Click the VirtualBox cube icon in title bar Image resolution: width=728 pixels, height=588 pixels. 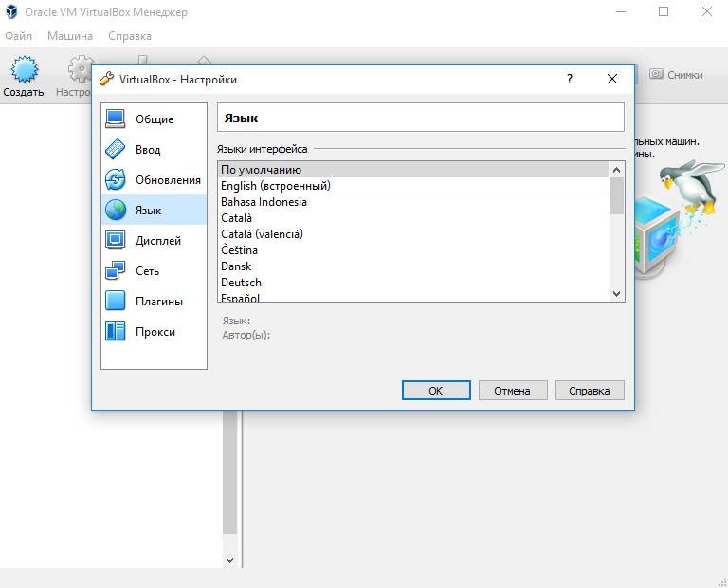(x=11, y=12)
